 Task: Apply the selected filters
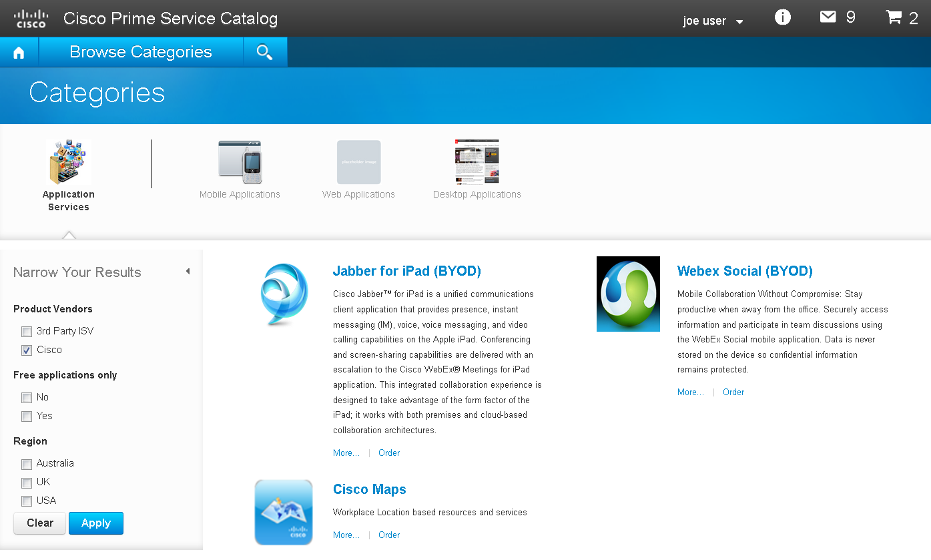coord(95,523)
